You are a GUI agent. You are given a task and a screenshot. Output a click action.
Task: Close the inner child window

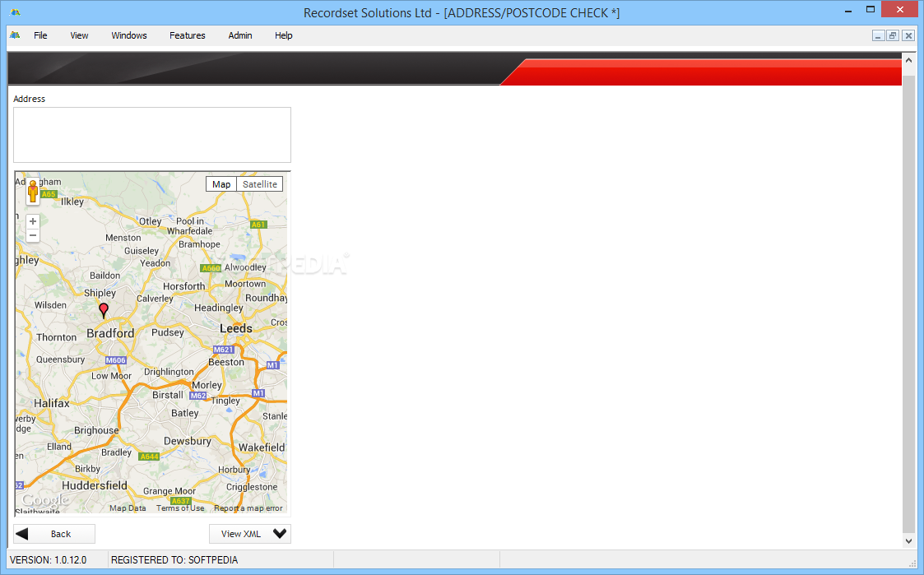[908, 35]
